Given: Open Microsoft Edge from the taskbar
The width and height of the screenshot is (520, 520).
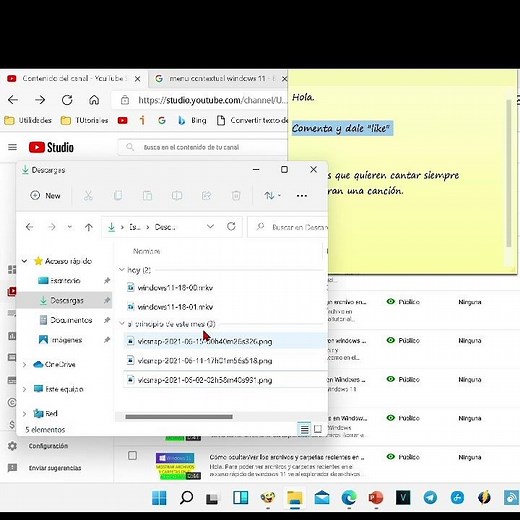Looking at the screenshot, I should click(x=349, y=498).
